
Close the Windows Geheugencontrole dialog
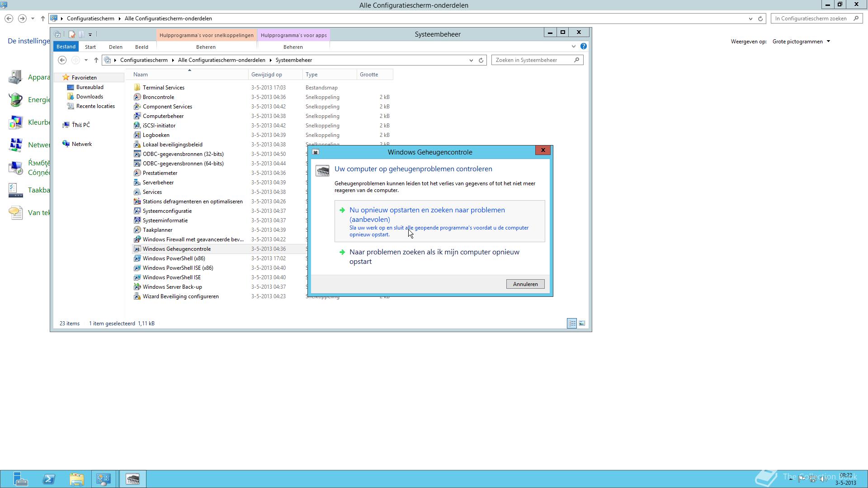click(x=543, y=150)
